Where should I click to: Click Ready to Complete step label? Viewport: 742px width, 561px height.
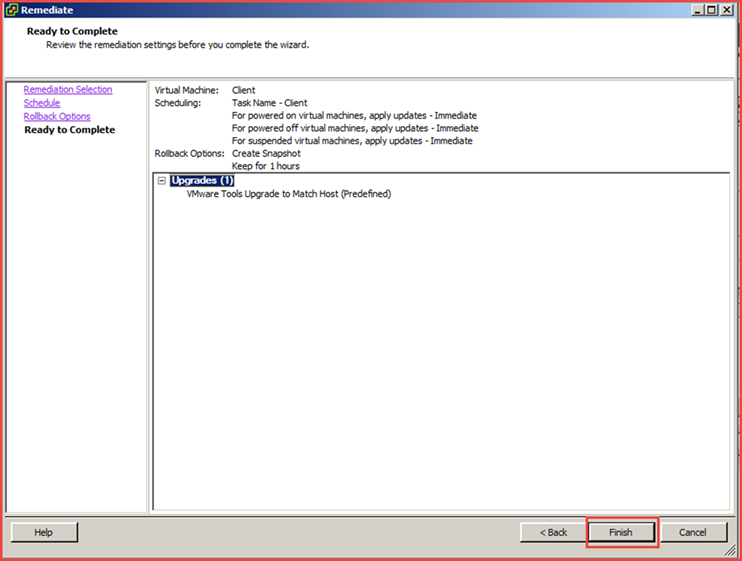[70, 130]
